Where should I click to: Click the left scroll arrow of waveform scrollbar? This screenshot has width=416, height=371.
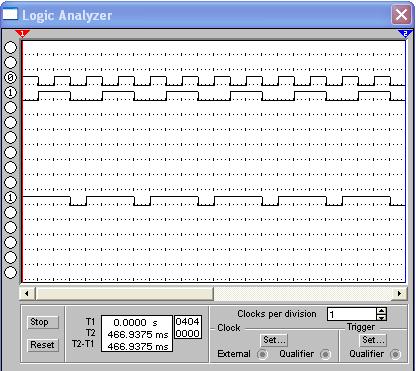tap(27, 294)
